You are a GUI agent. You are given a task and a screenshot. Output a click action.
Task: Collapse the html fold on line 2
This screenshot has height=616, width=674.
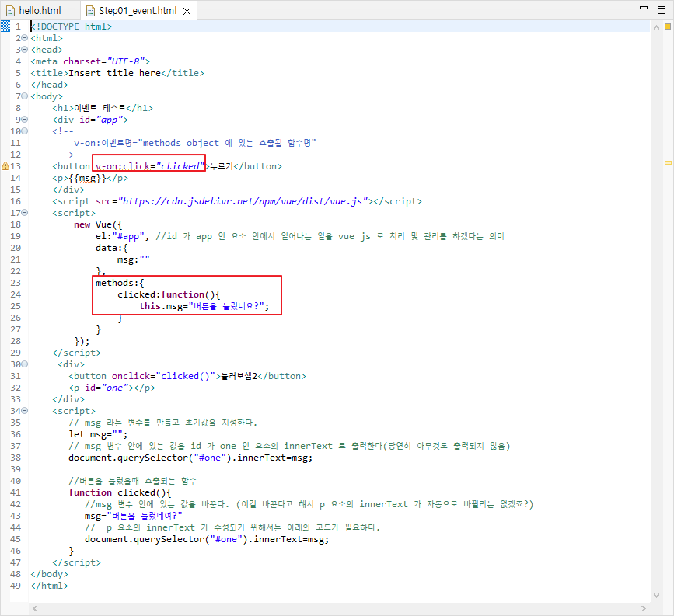tap(25, 38)
